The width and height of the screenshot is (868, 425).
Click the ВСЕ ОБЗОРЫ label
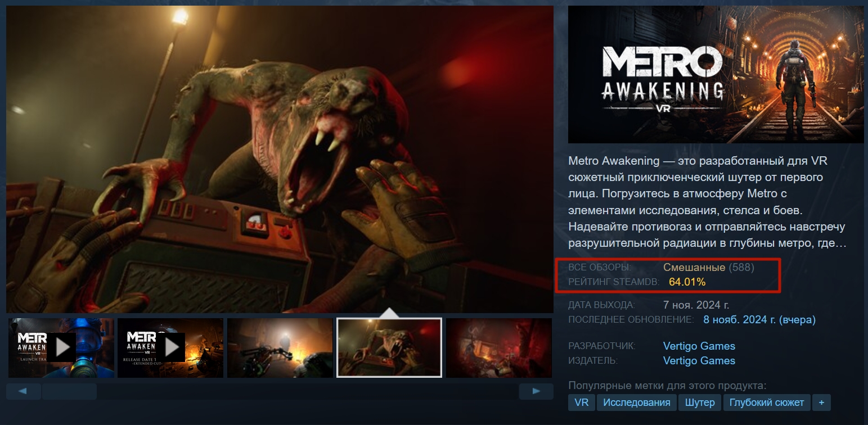click(x=600, y=268)
